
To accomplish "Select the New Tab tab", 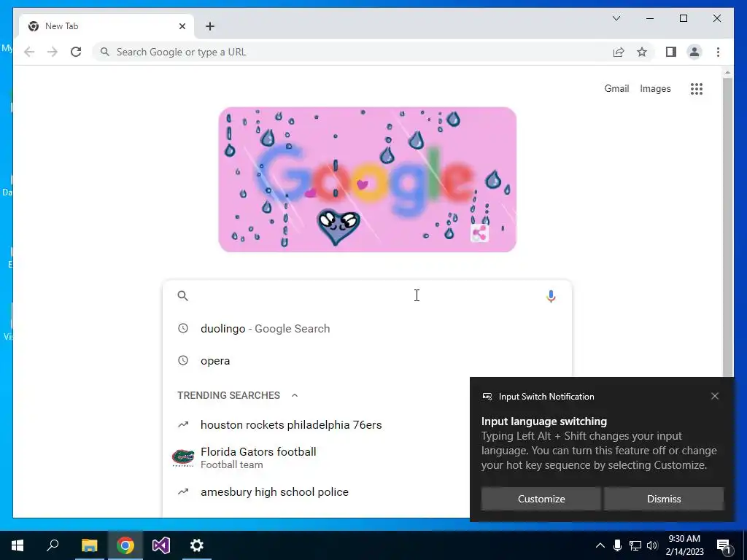I will [x=107, y=26].
